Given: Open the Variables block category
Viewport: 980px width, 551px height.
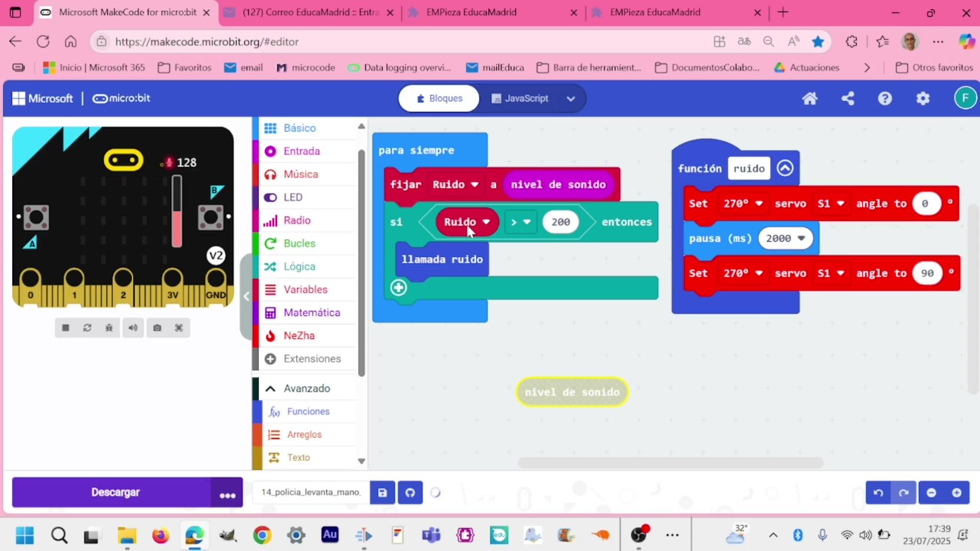Looking at the screenshot, I should [x=305, y=290].
